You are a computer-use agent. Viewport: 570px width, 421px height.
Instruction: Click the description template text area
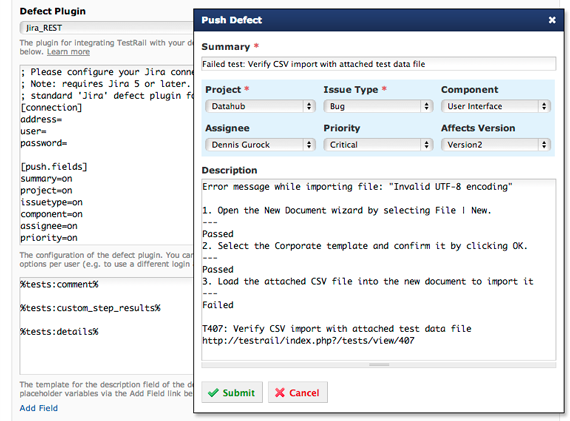(106, 326)
